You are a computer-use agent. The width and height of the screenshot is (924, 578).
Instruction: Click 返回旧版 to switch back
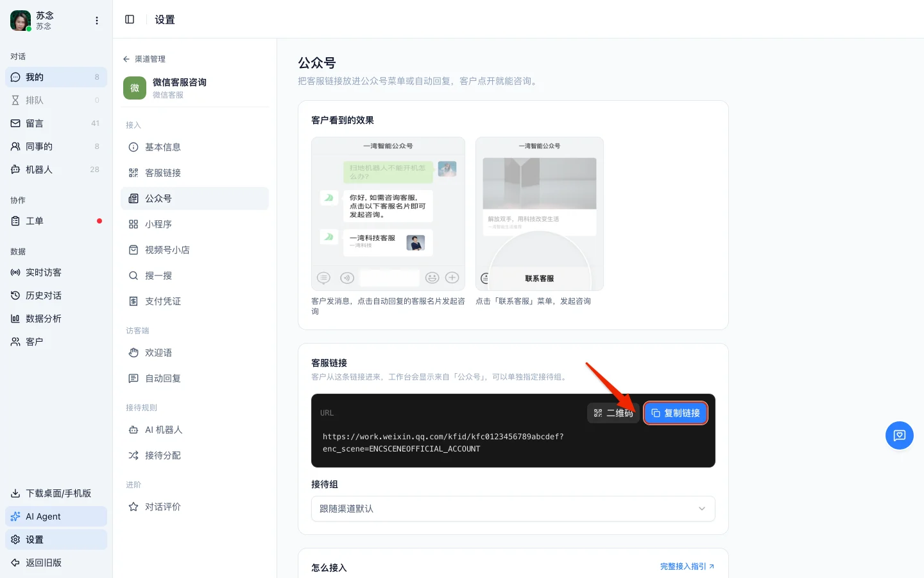(56, 563)
